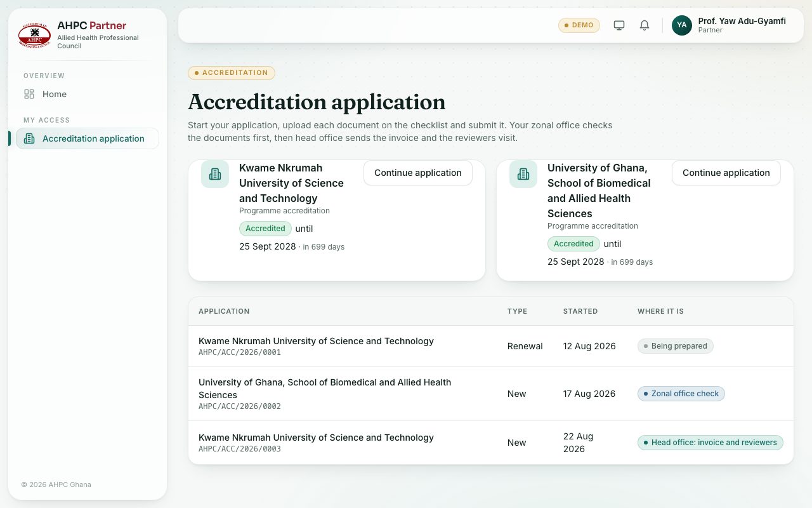Viewport: 812px width, 508px height.
Task: Open application AHPC/ACC/2026/0001 row
Action: [x=491, y=346]
